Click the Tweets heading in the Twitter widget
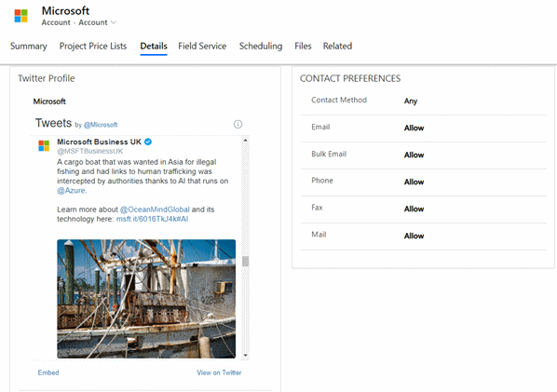Viewport: 557px width, 392px height. click(x=53, y=123)
